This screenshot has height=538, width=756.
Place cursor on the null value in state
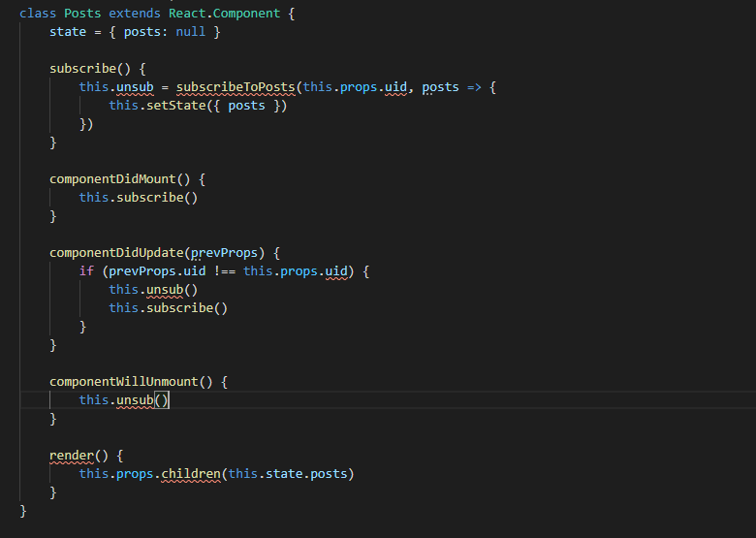click(x=190, y=32)
